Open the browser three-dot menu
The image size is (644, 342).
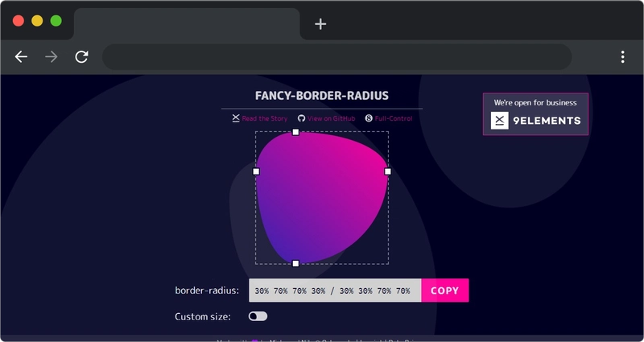click(622, 56)
